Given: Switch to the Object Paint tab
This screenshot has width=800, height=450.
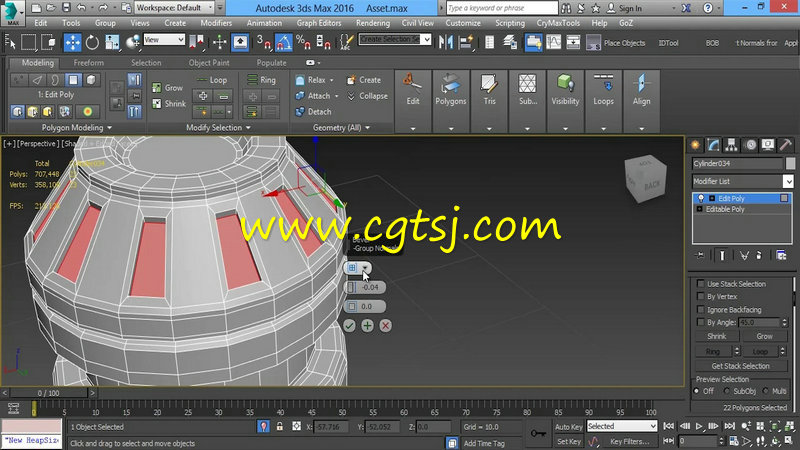Looking at the screenshot, I should click(x=209, y=63).
